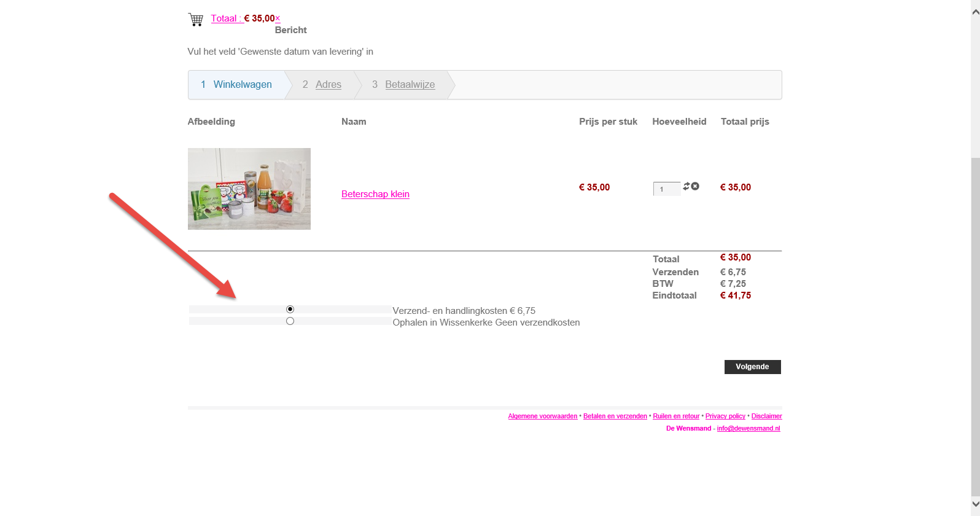Switch to the Winkelwagen step tab
980x516 pixels.
coord(242,85)
